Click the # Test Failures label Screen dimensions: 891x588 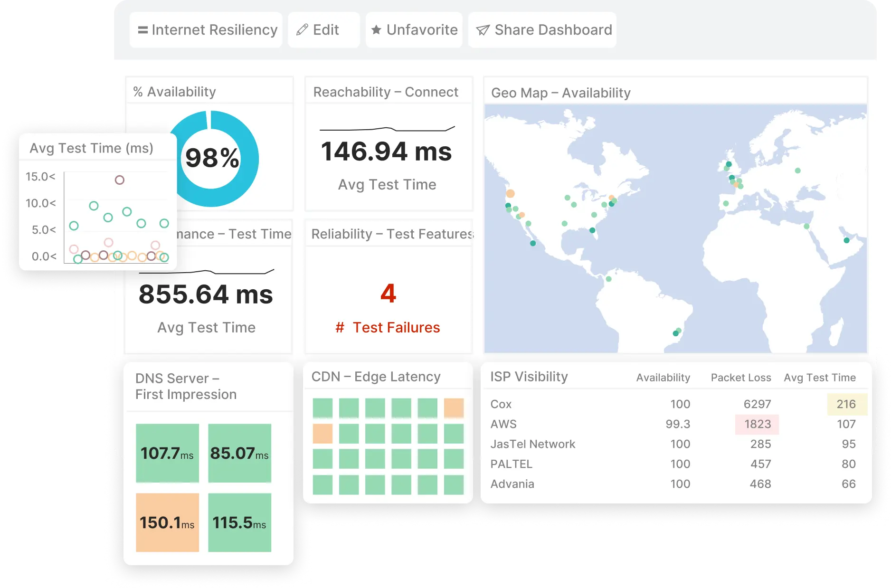388,327
